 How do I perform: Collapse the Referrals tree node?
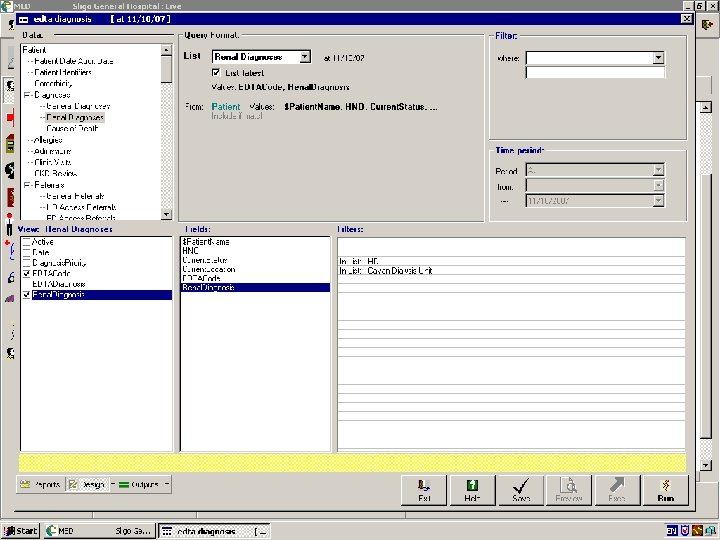(x=27, y=185)
